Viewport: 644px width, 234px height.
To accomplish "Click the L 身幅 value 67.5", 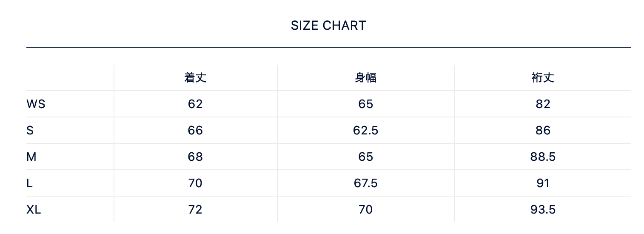I will 365,183.
